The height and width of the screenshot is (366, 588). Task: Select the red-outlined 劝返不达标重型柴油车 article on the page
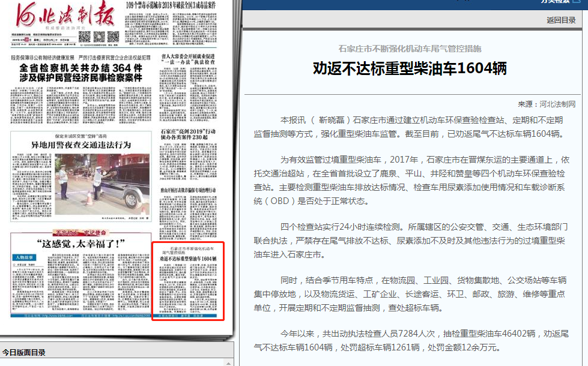[x=188, y=281]
